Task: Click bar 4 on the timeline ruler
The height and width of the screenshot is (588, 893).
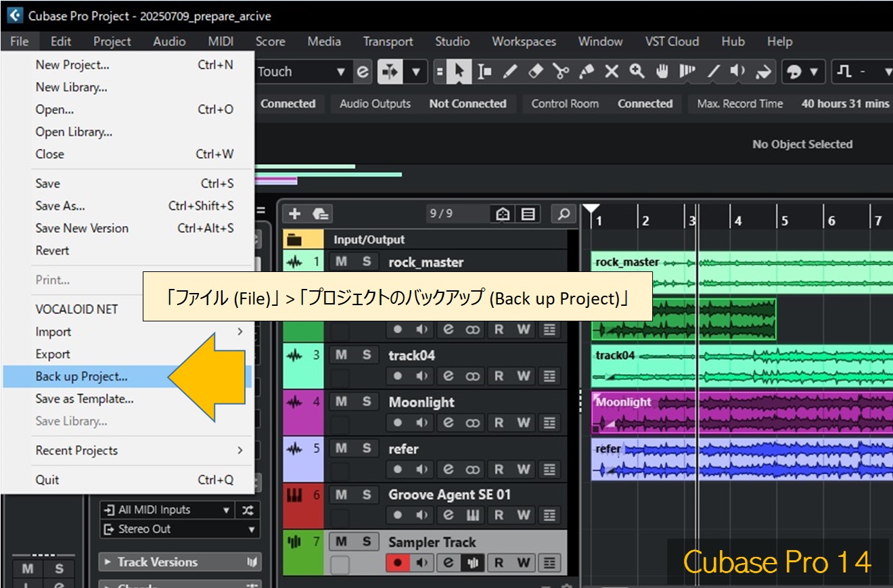Action: (x=738, y=221)
